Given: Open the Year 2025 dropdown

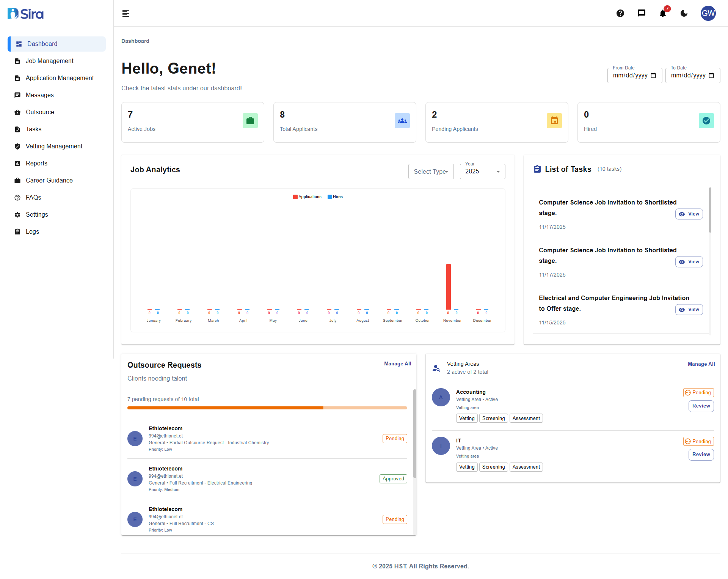Looking at the screenshot, I should 482,171.
